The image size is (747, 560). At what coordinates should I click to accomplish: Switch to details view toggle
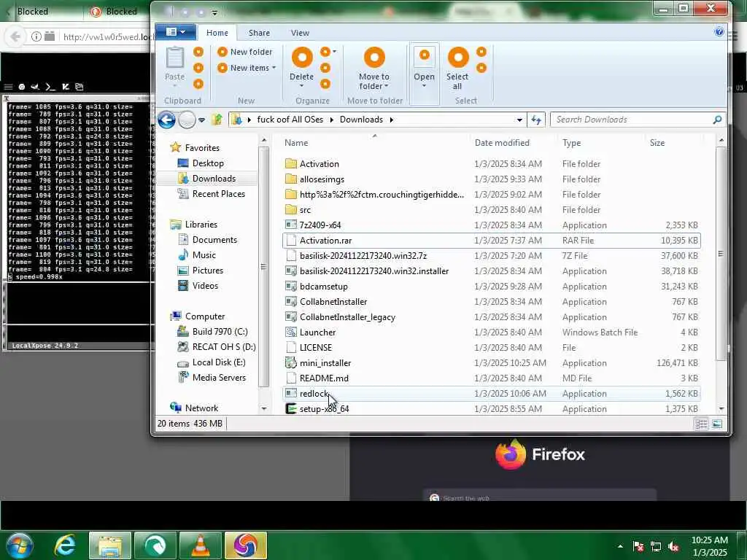click(701, 424)
